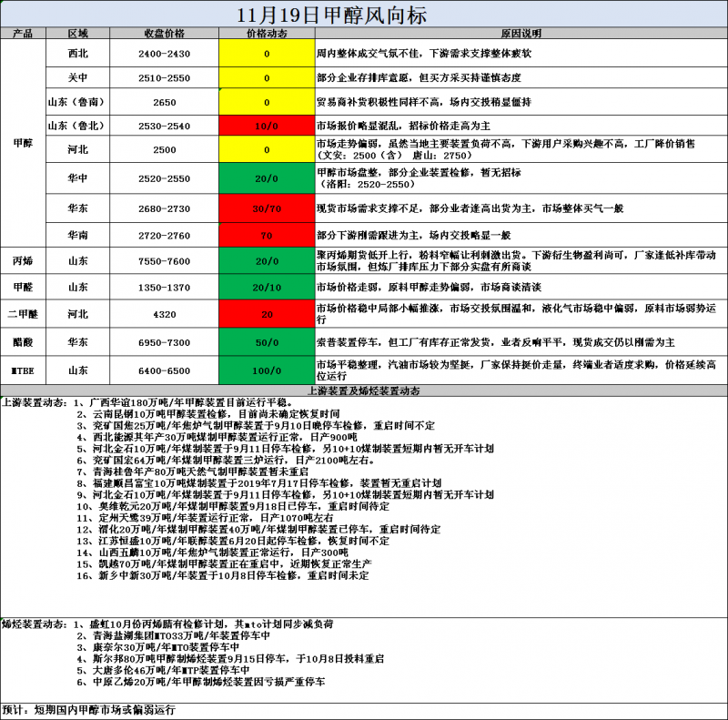Click the '收盘价格' column header
728x720 pixels.
[165, 33]
